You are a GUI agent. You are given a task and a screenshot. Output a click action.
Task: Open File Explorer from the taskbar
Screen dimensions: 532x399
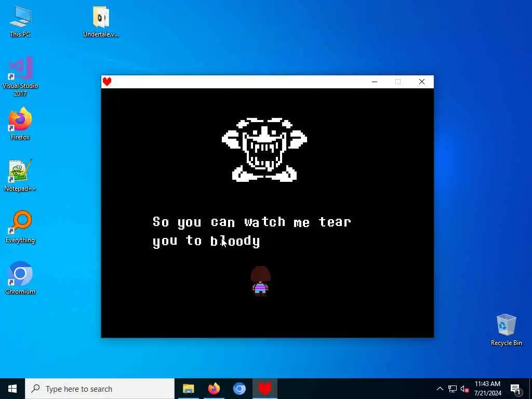tap(188, 389)
